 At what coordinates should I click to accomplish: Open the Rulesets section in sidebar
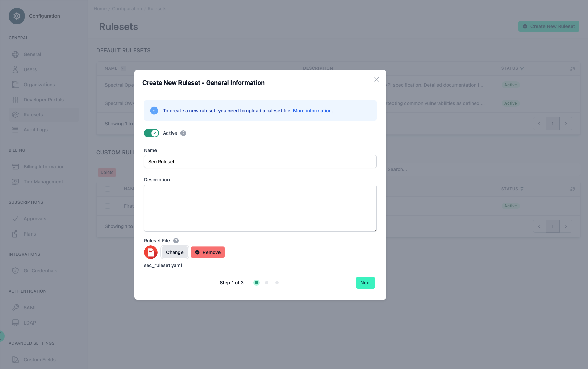point(33,115)
